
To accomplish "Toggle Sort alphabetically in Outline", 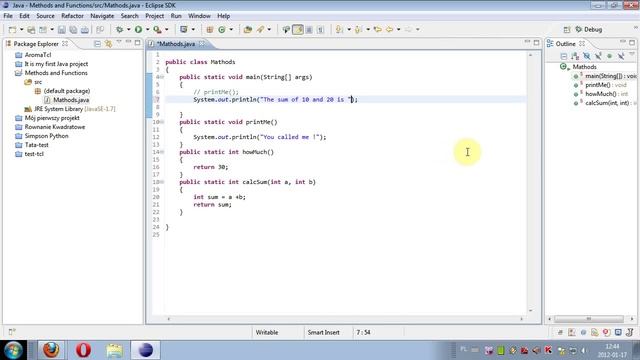I will point(575,56).
